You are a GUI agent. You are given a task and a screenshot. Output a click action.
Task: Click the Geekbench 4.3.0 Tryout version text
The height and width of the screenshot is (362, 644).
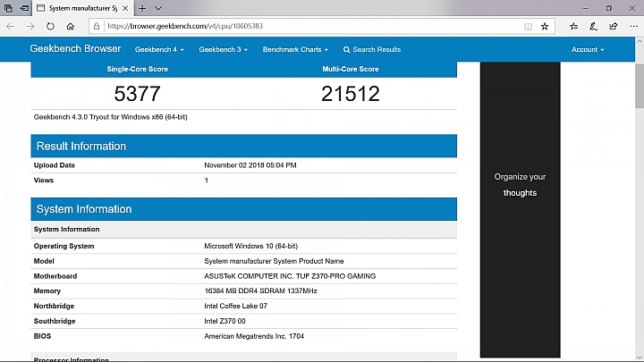(111, 117)
